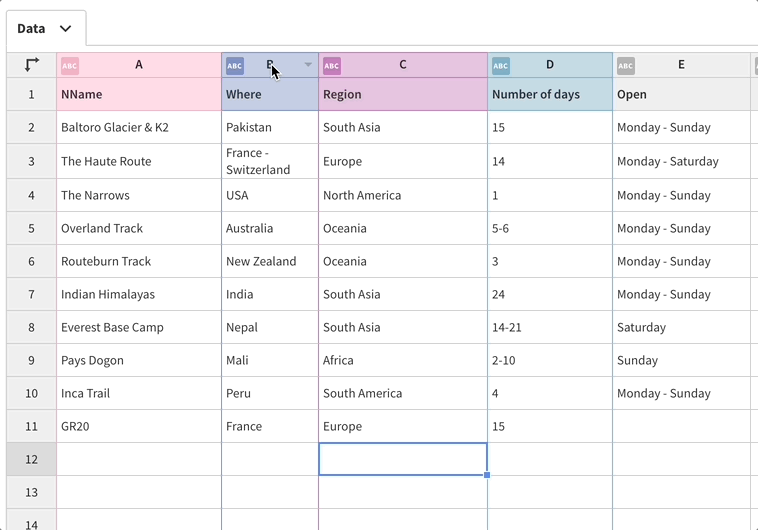Click the empty Open cell for GR20
Screen dimensions: 758x530
(x=681, y=426)
